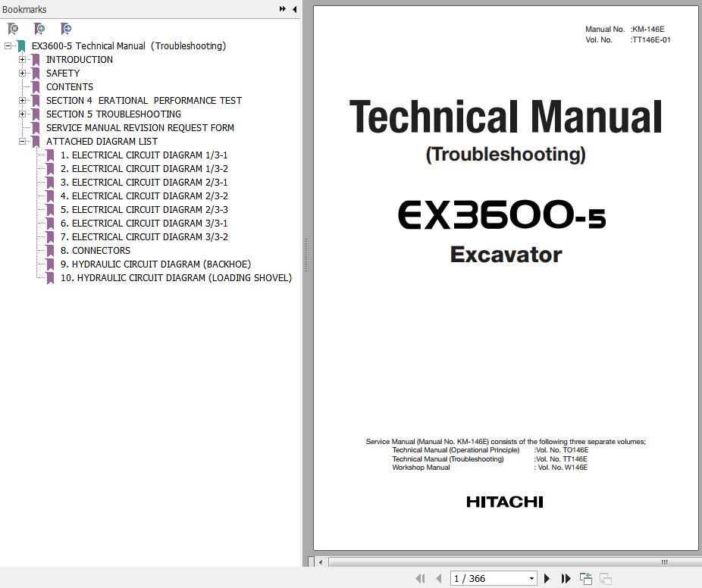
Task: Open the CONTENTS bookmark
Action: [x=70, y=87]
